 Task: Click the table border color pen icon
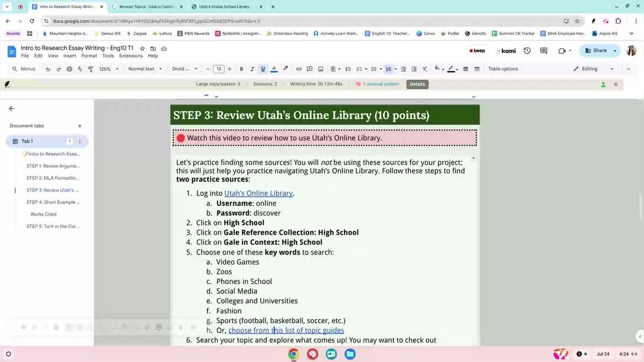452,69
